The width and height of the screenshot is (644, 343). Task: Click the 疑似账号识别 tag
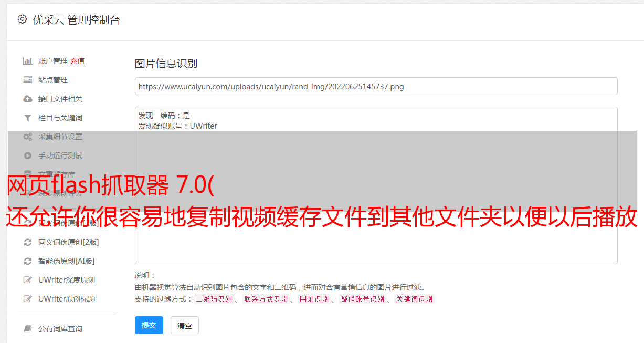coord(362,299)
